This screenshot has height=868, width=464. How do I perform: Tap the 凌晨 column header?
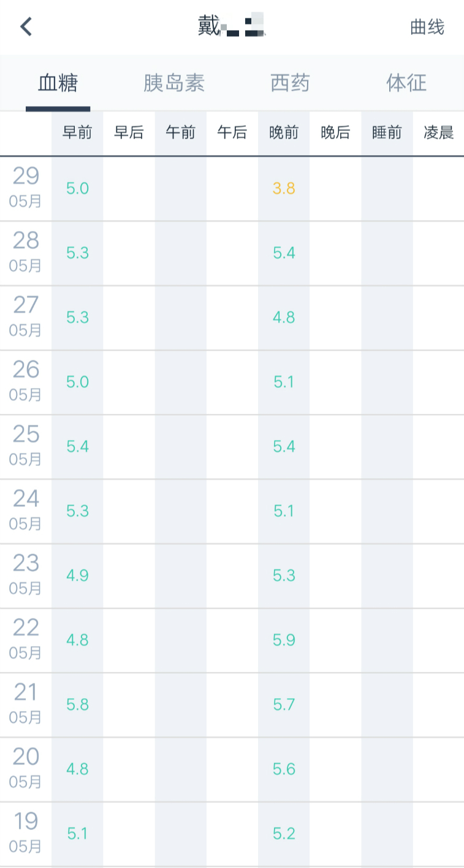438,133
